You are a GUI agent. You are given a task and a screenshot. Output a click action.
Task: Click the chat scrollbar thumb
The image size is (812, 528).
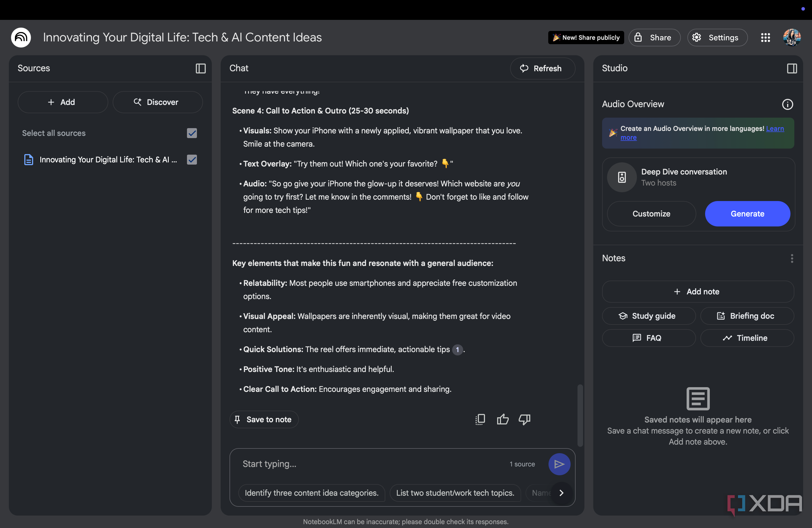(x=580, y=415)
